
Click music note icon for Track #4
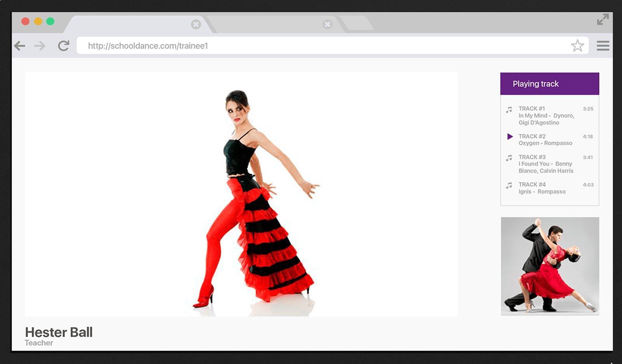pos(509,186)
